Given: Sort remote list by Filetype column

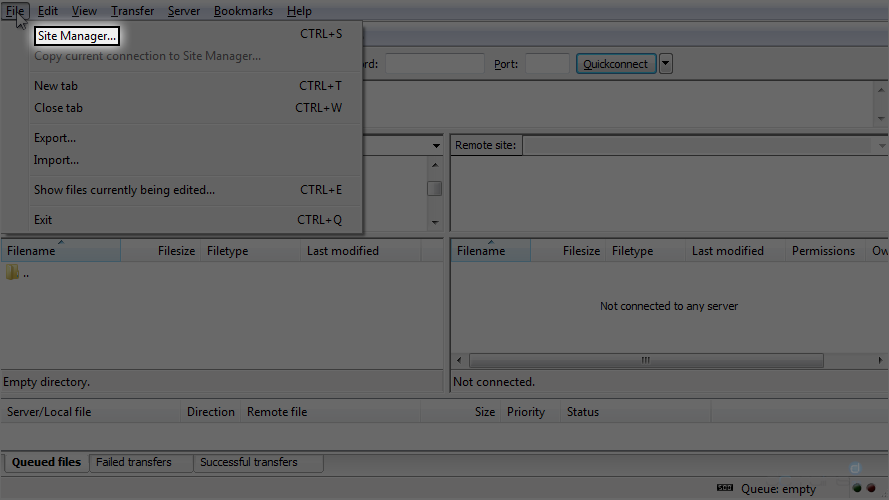Looking at the screenshot, I should coord(645,251).
